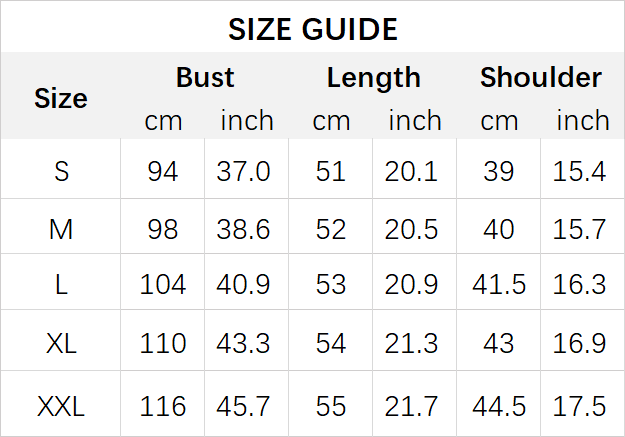This screenshot has width=625, height=437.
Task: Select the L size row label
Action: pyautogui.click(x=61, y=284)
